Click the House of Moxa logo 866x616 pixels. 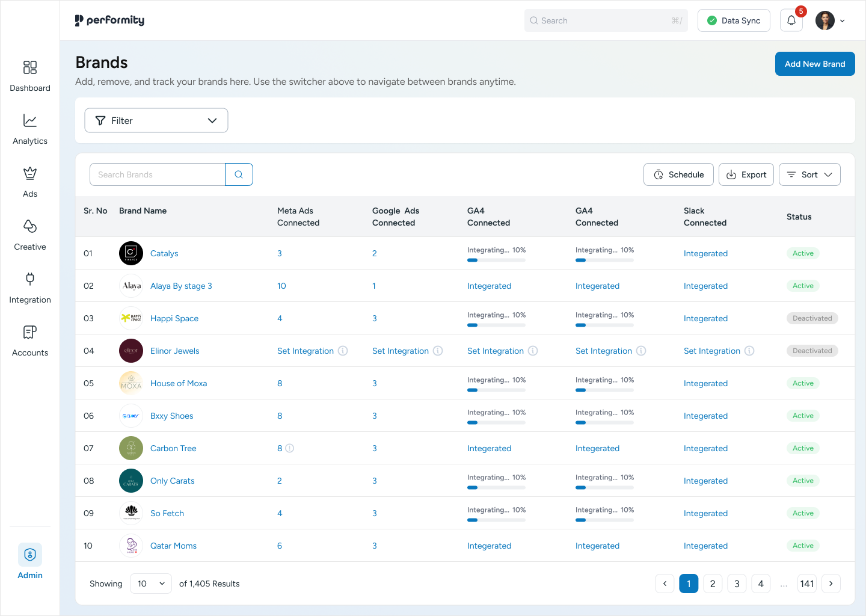pos(131,383)
